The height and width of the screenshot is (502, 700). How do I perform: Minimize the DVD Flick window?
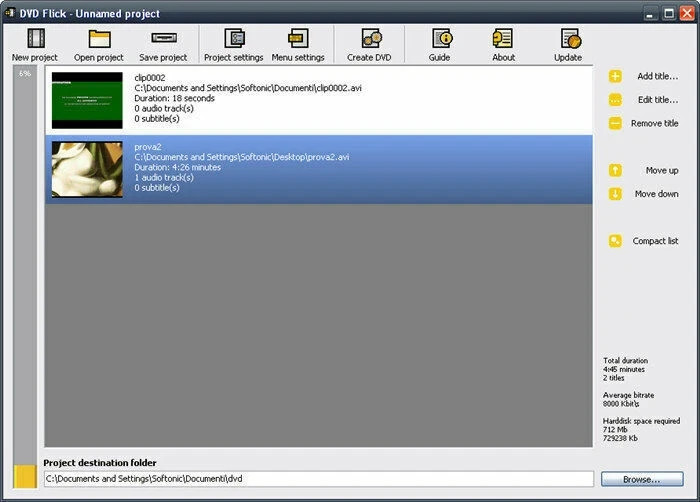pyautogui.click(x=650, y=13)
